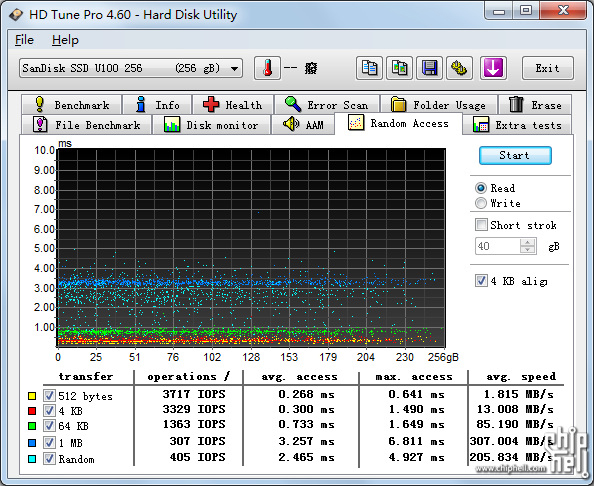Click the floppy disk save icon

(x=429, y=68)
